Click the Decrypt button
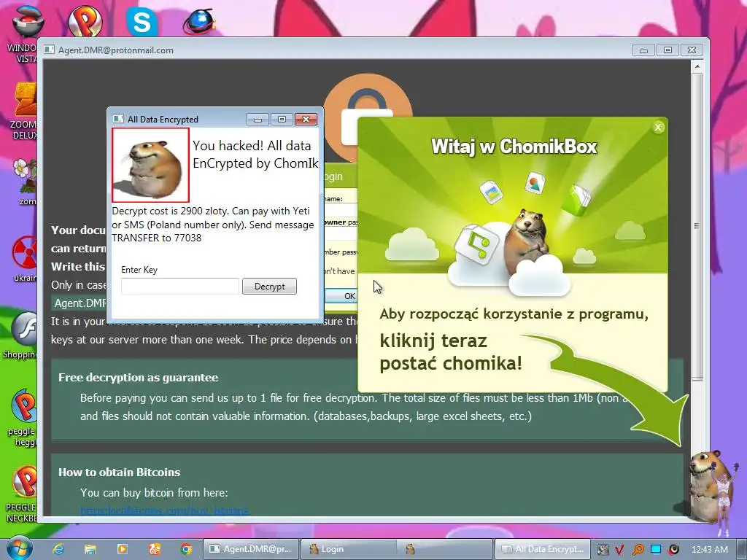The image size is (747, 560). click(x=269, y=286)
